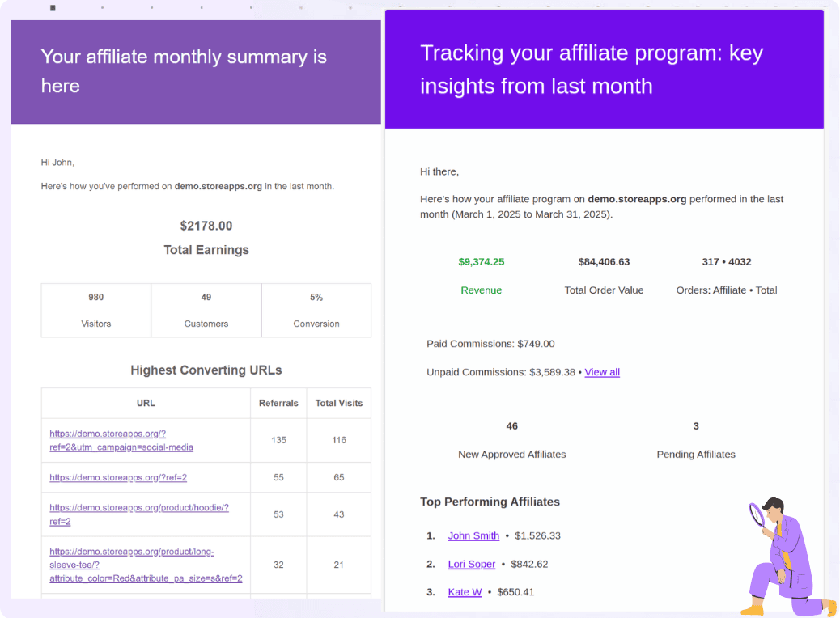Image resolution: width=840 pixels, height=618 pixels.
Task: Click the 5% Conversion stat cell
Action: pyautogui.click(x=316, y=297)
